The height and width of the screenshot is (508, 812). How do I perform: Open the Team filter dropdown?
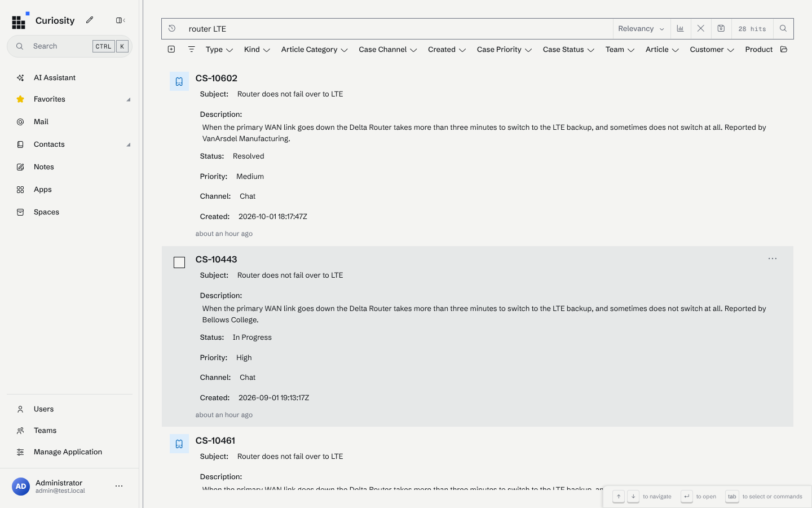tap(620, 50)
